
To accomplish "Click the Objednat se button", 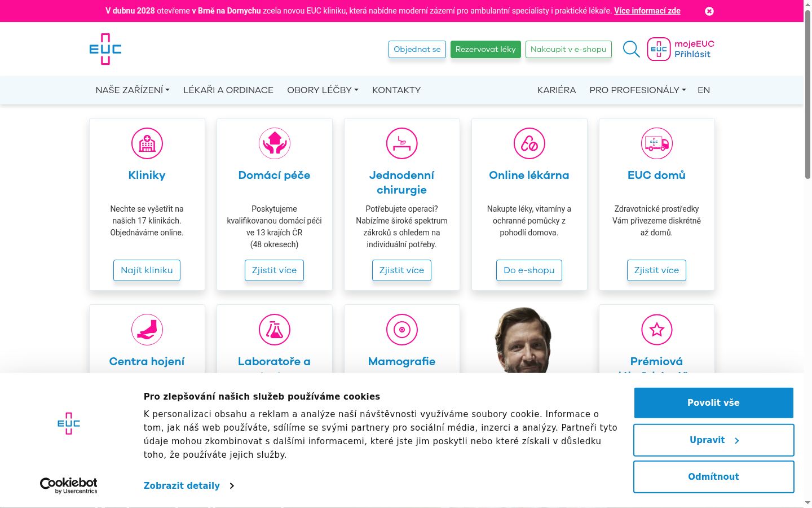I will tap(417, 49).
